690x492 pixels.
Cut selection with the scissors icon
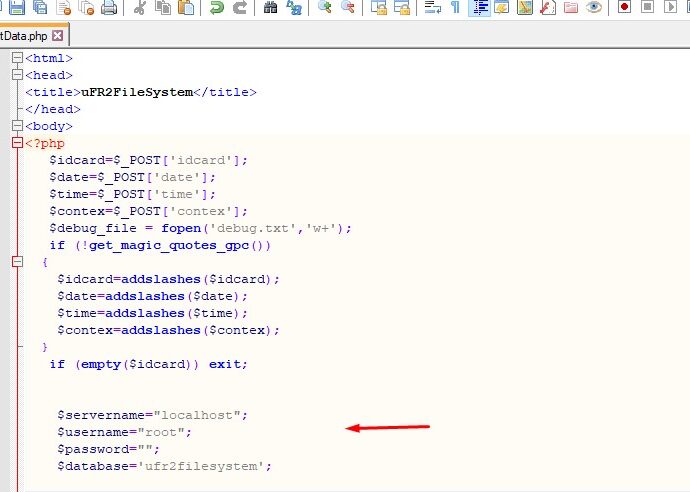[140, 7]
